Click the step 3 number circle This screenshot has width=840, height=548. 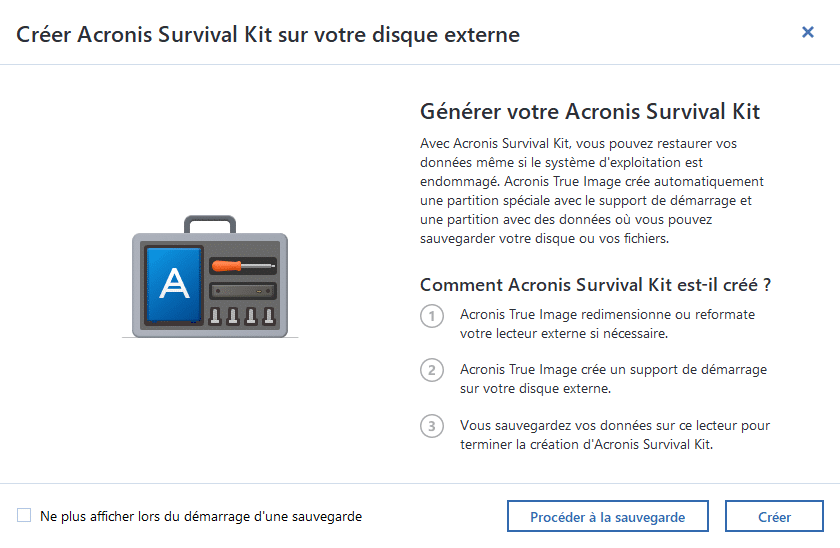point(431,426)
